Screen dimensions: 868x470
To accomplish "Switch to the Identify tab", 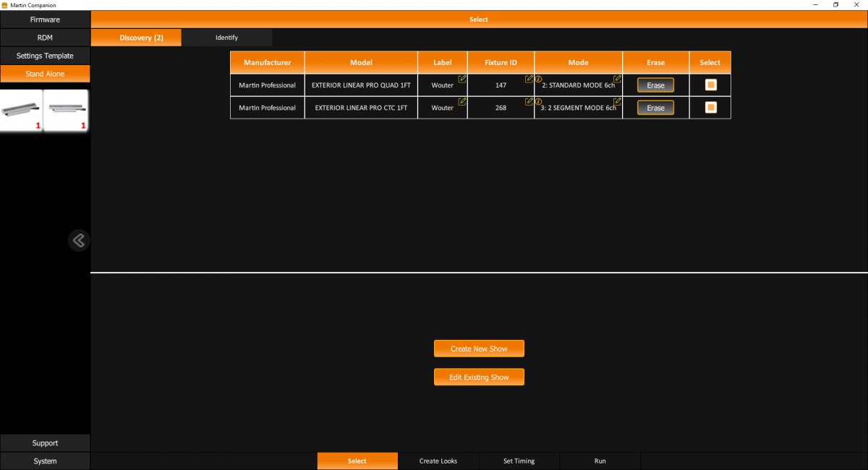I will tap(226, 38).
